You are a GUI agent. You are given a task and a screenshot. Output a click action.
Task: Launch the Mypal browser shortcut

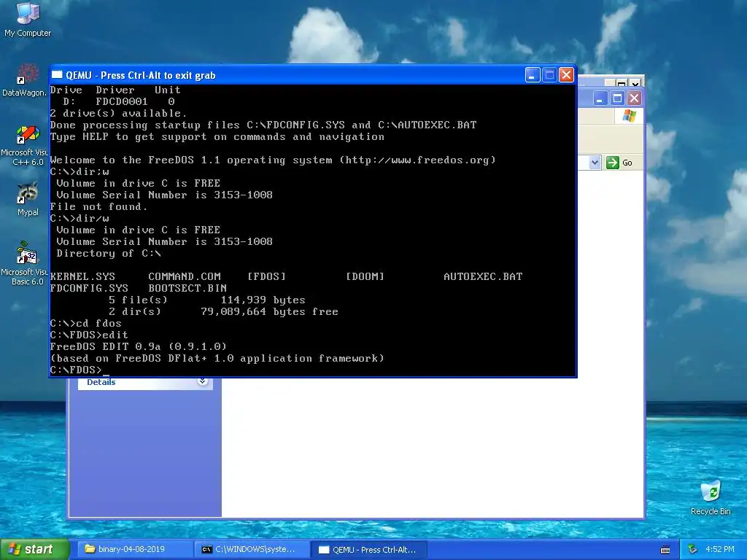(28, 199)
